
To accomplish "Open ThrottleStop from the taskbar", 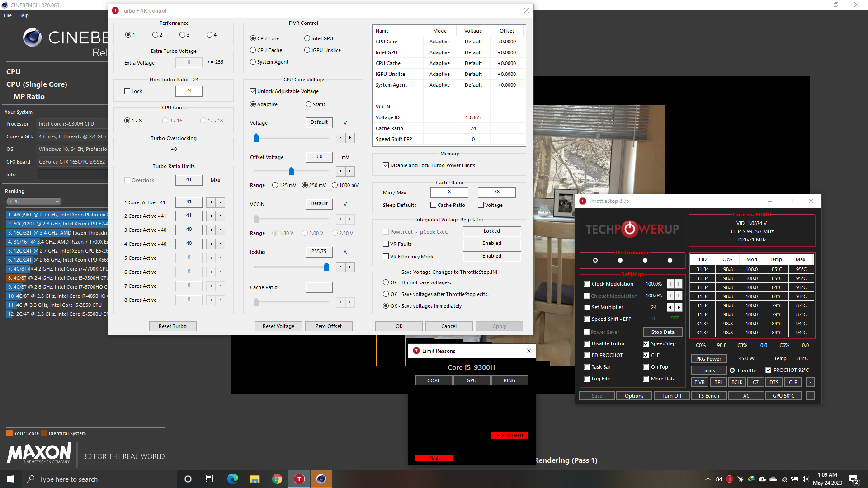I will click(x=299, y=479).
